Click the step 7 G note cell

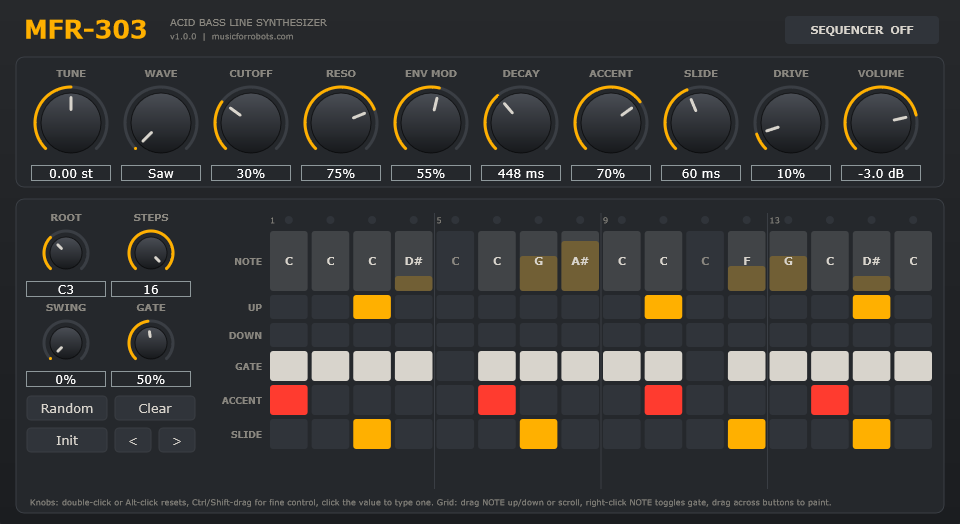point(539,261)
